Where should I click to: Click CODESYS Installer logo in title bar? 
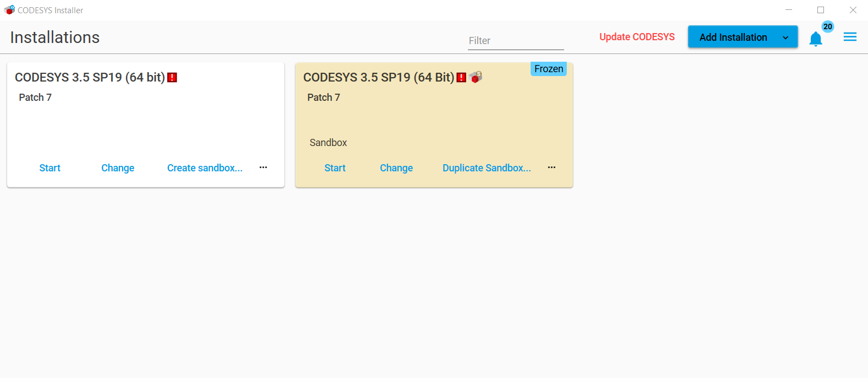tap(9, 10)
